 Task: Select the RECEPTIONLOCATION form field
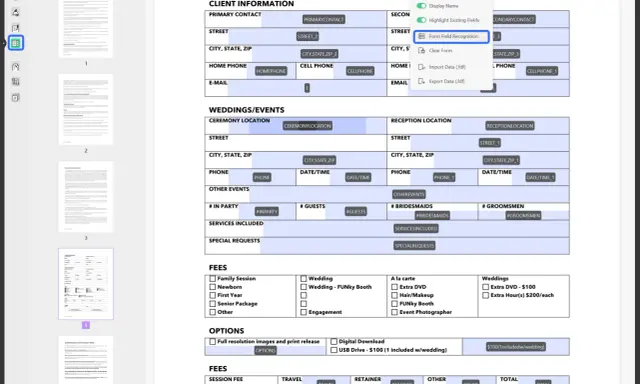[510, 126]
